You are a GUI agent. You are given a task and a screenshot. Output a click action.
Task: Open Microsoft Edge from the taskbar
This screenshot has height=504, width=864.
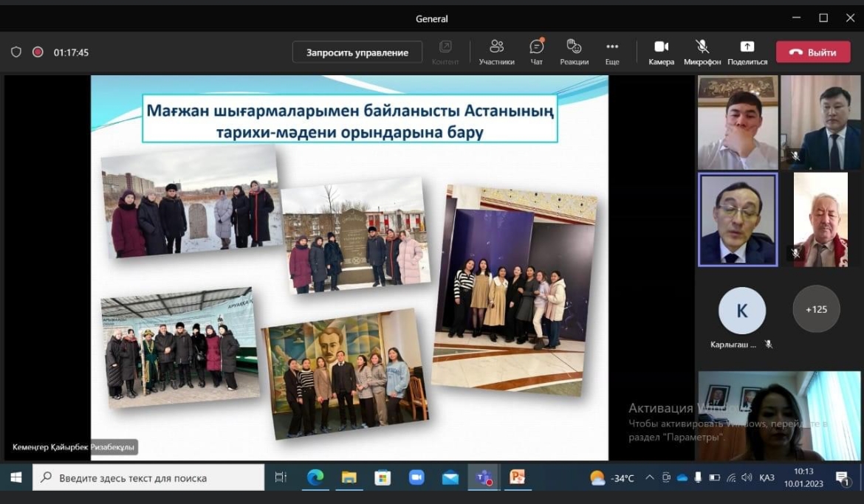(x=315, y=477)
